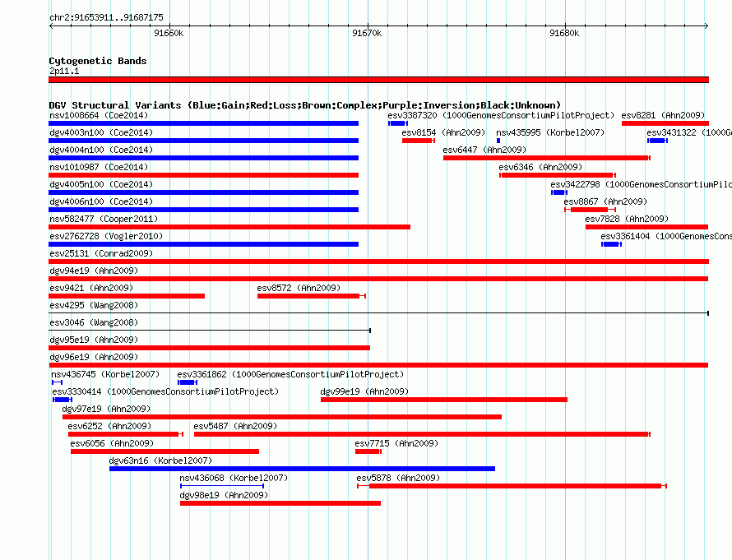Click the 91680k ruler label
Image resolution: width=732 pixels, height=560 pixels.
pos(564,33)
